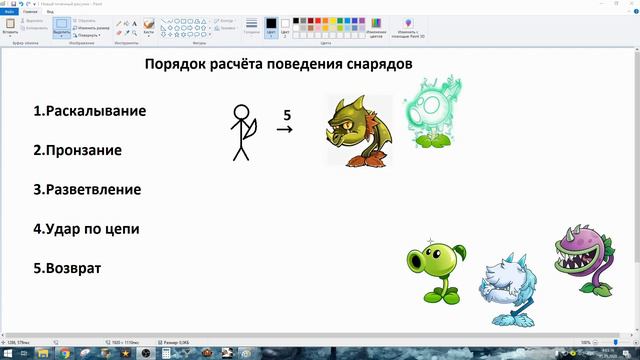Screen dimensions: 640x360
Task: Click the purple Chomper image on canvas
Action: 584,260
